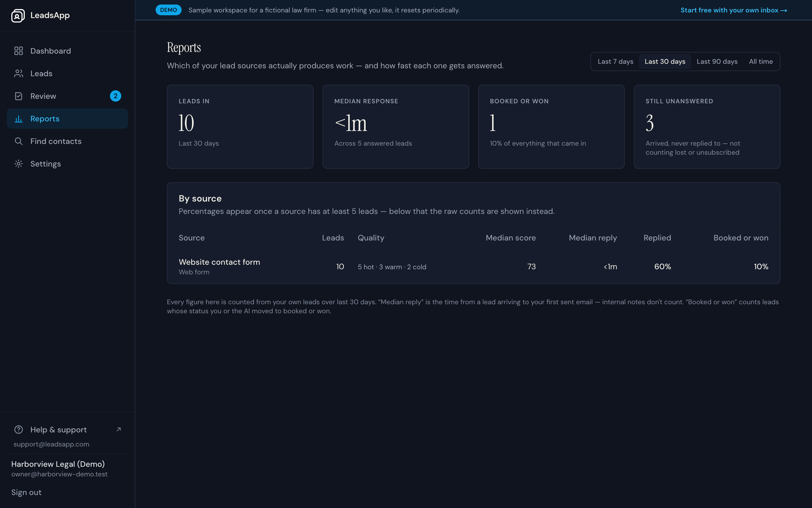Sign out of the workspace
The image size is (812, 508).
(x=26, y=492)
